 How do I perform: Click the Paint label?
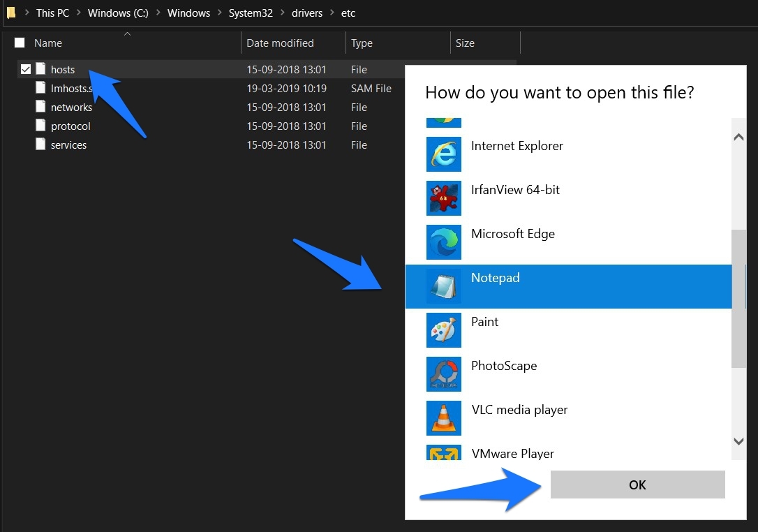coord(484,322)
